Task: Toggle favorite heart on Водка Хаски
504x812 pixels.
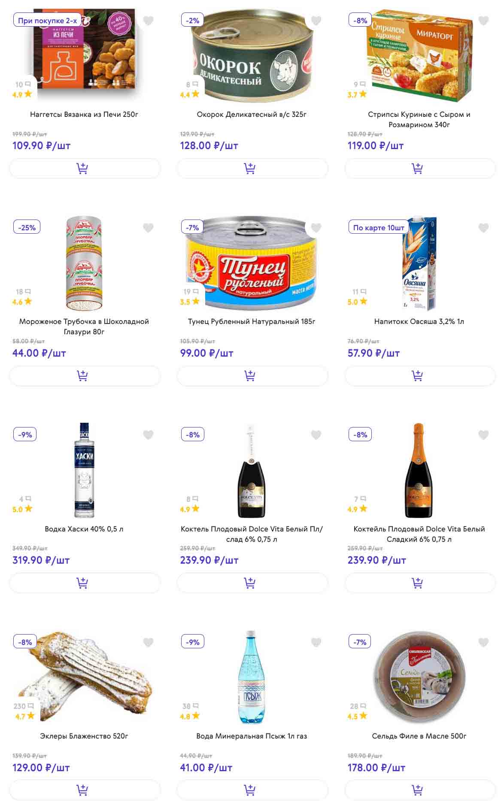Action: (x=148, y=435)
